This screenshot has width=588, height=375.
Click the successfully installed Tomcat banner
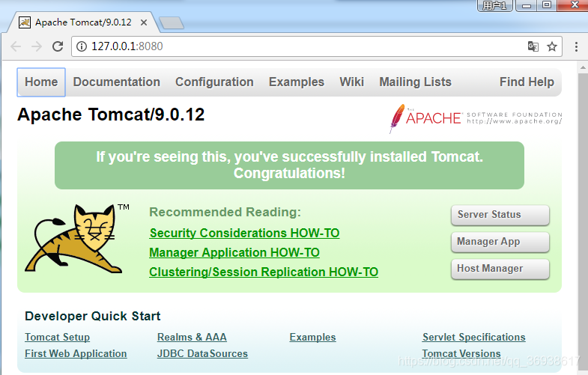(289, 165)
